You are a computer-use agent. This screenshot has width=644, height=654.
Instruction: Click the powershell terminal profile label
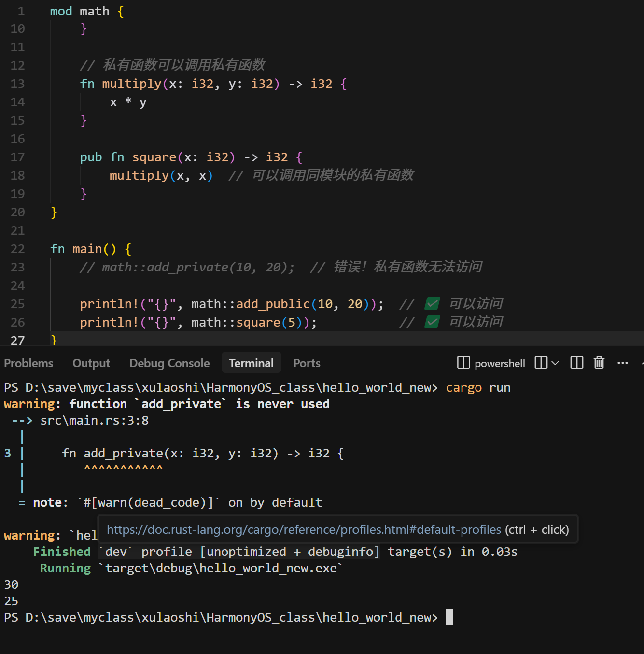click(x=500, y=363)
